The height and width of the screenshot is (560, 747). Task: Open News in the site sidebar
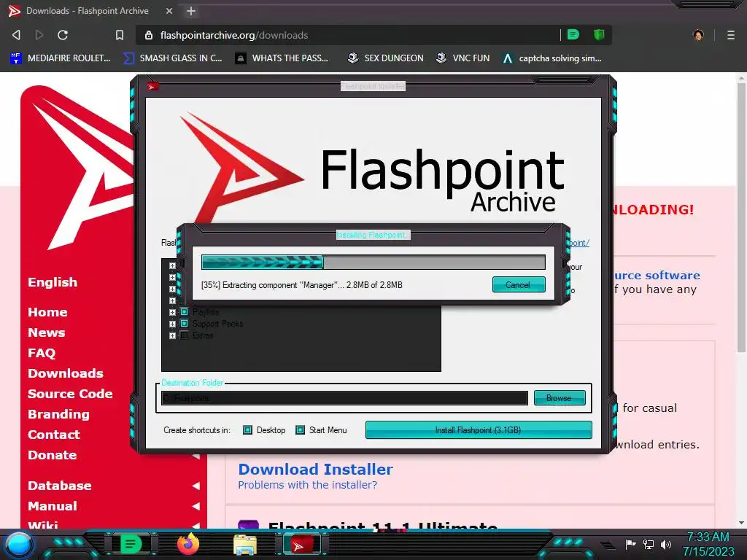coord(47,332)
